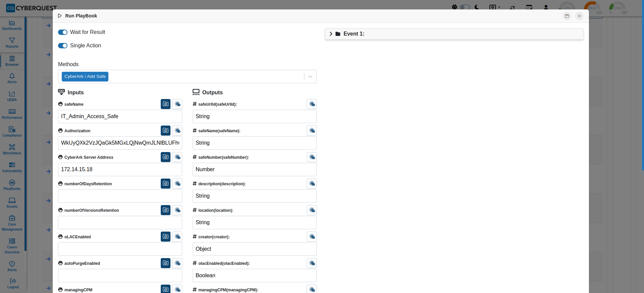Open UEBA in the sidebar

pos(12,96)
